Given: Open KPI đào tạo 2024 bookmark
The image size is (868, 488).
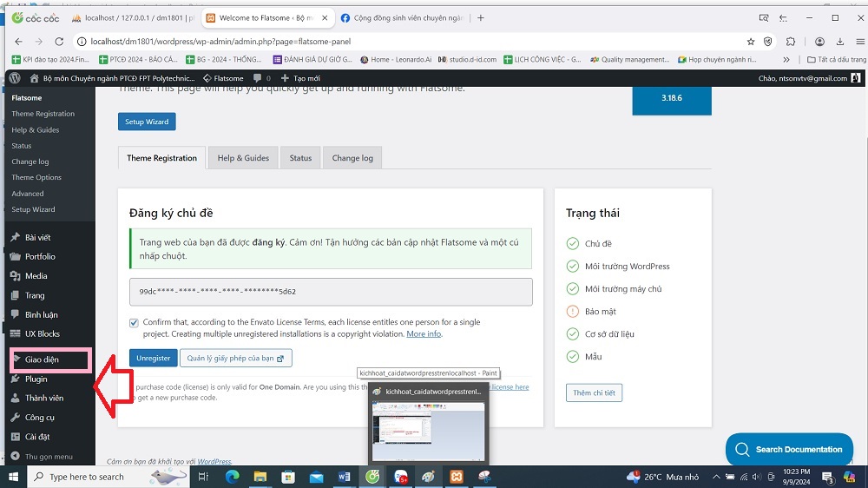Looking at the screenshot, I should [x=50, y=59].
